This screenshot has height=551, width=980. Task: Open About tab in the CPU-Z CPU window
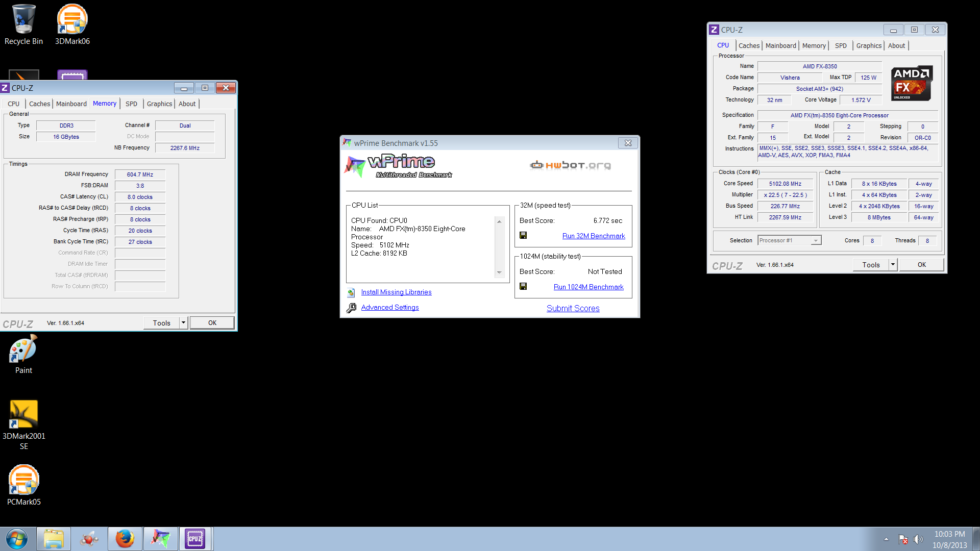(896, 45)
